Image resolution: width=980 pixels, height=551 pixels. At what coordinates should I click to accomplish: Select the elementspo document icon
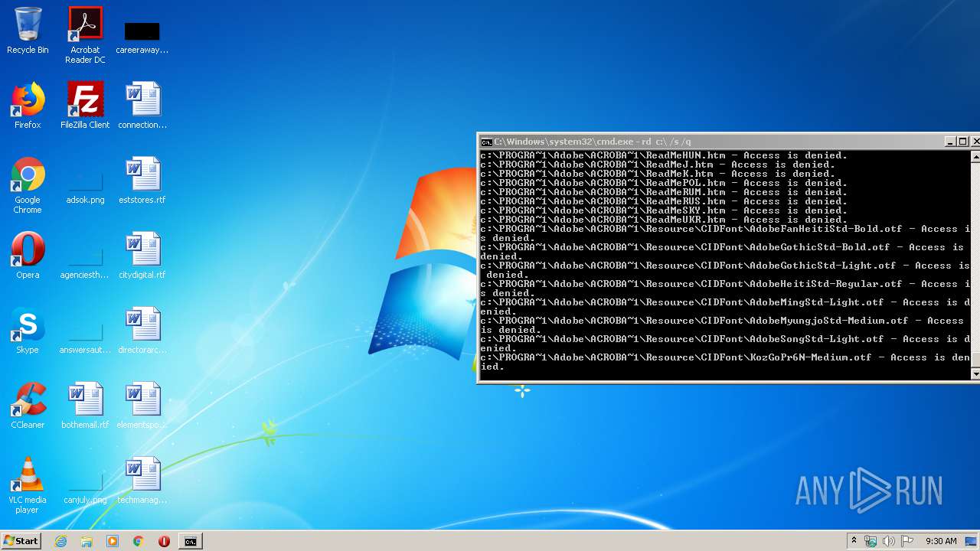142,406
